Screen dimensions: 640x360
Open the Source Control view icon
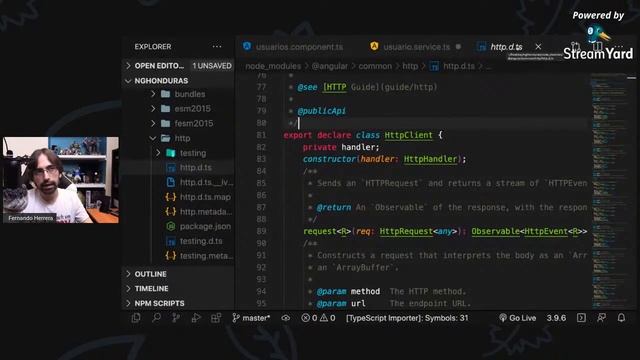pyautogui.click(x=176, y=318)
